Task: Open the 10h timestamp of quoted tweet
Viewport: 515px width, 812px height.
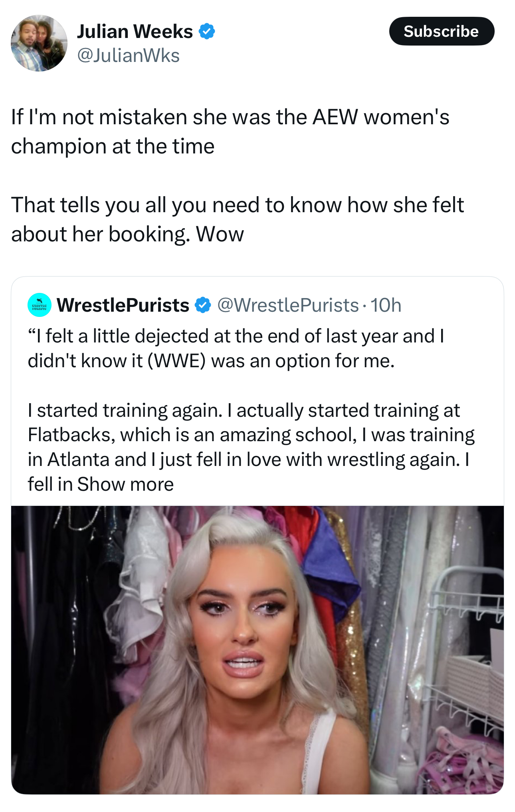Action: [x=386, y=305]
